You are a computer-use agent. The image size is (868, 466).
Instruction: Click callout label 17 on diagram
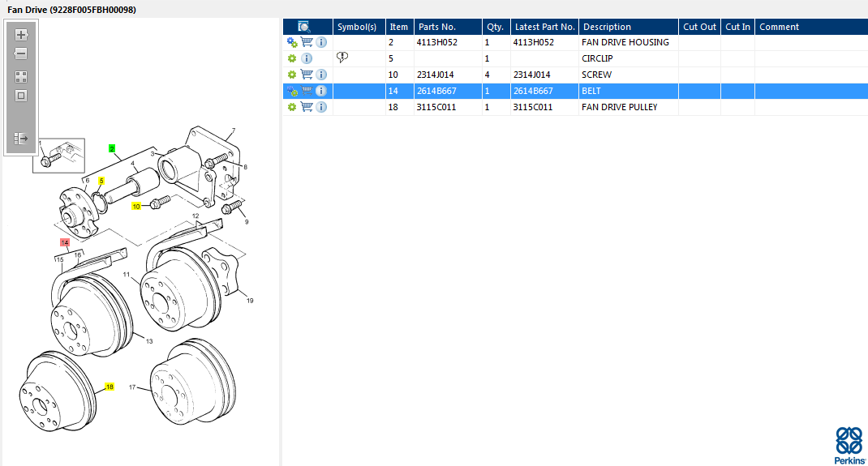(132, 387)
